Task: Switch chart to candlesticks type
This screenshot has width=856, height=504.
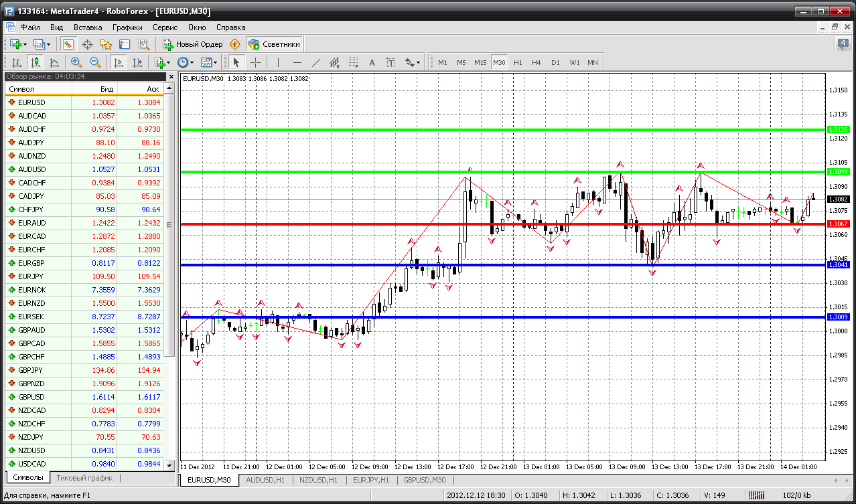Action: pyautogui.click(x=35, y=62)
